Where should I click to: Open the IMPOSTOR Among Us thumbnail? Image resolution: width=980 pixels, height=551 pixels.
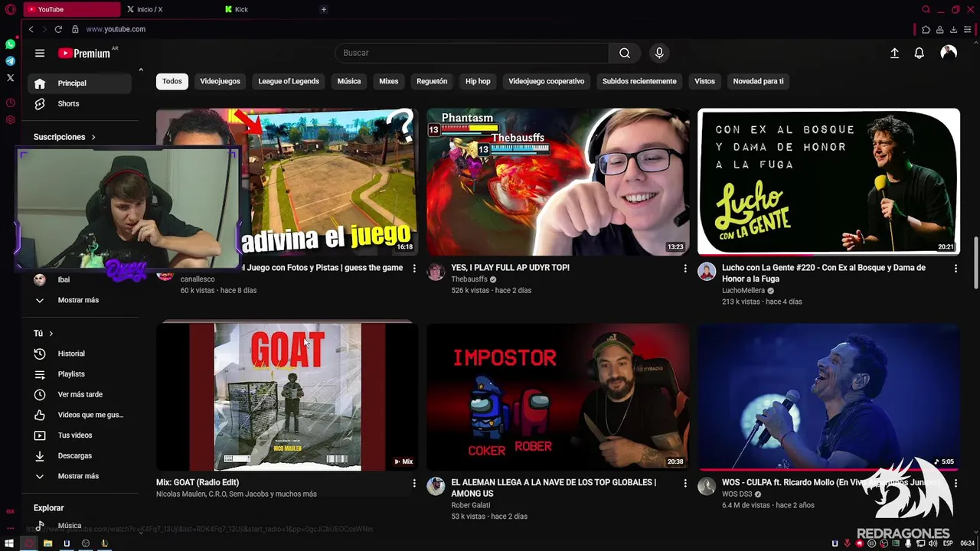click(x=558, y=396)
